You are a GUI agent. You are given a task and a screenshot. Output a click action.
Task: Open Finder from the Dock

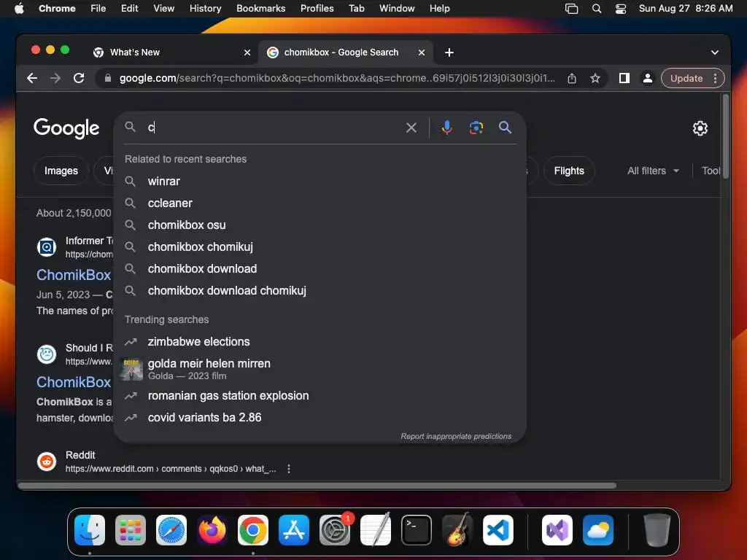point(90,530)
